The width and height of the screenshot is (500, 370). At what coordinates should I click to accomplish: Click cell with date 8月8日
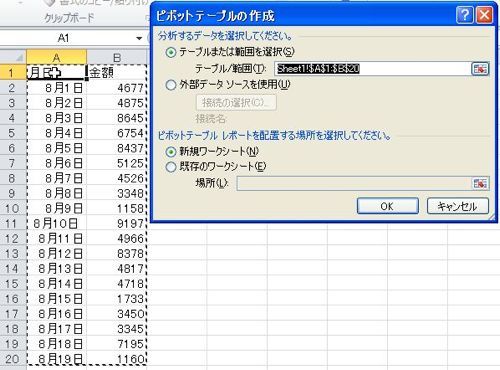(x=56, y=193)
